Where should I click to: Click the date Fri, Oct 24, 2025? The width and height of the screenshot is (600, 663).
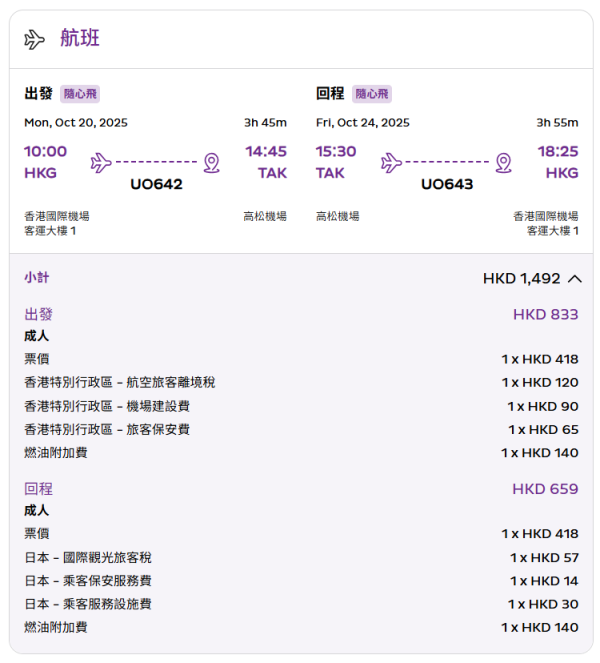362,123
